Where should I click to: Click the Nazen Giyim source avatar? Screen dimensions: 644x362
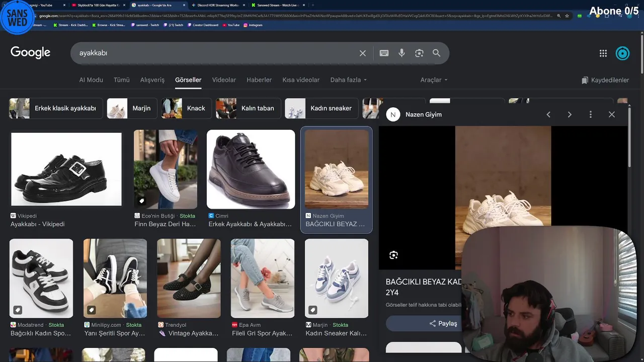(393, 115)
